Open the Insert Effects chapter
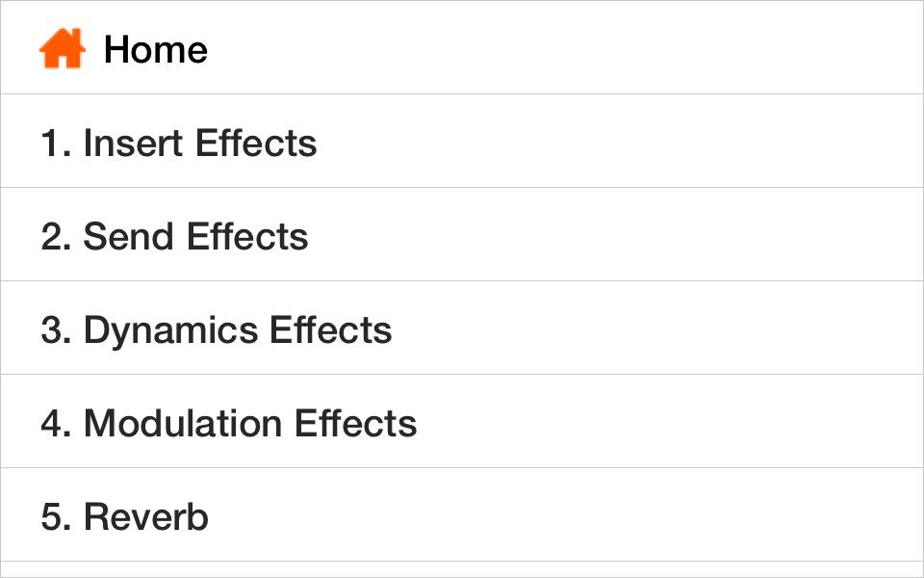Screen dimensions: 924x578 click(179, 143)
